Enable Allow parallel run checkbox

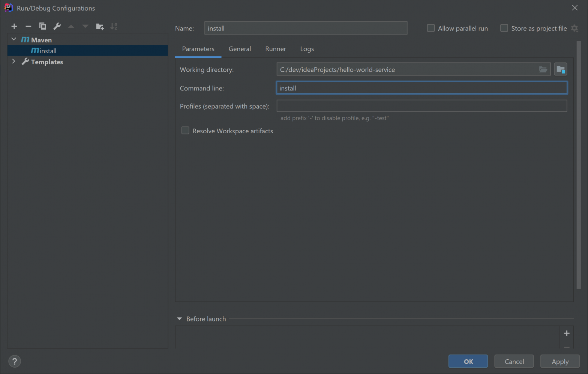coord(431,28)
